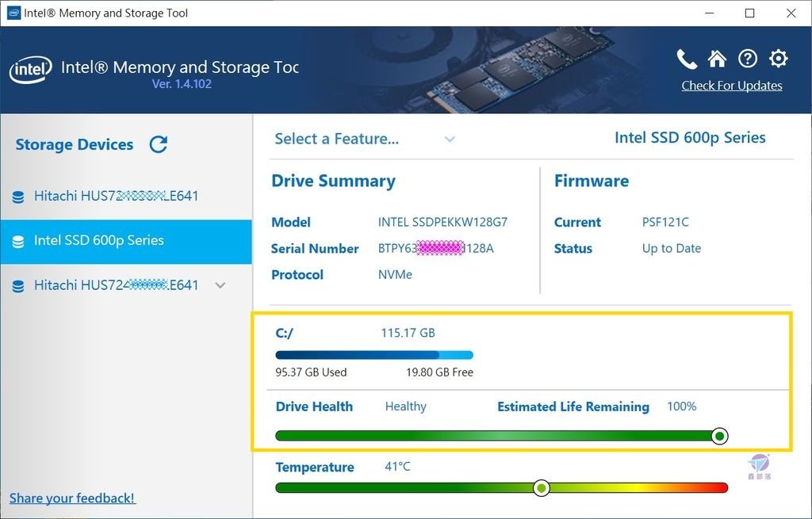Expand the third Hitachi drive chevron
Viewport: 812px width, 519px height.
[220, 285]
